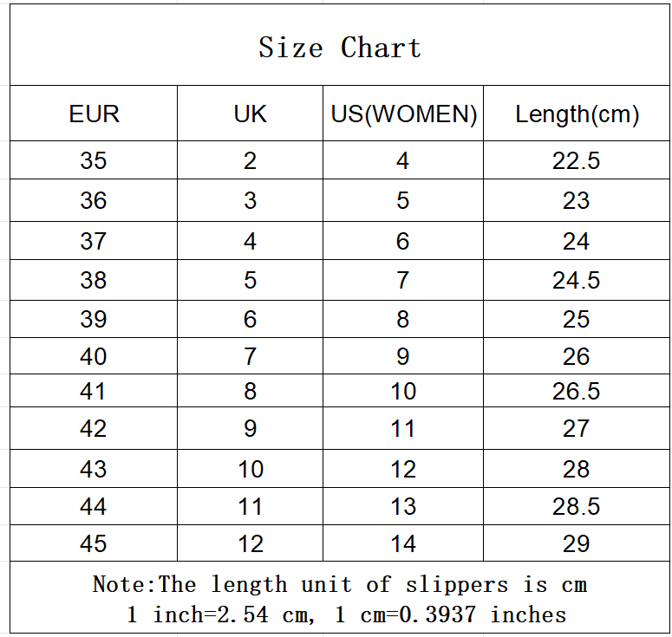Viewport: 672px width, 637px height.
Task: Select EUR size 40 cell
Action: (94, 357)
